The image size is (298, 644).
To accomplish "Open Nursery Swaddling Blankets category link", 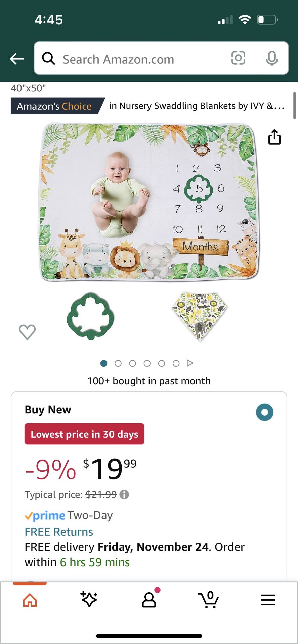I will [x=197, y=106].
